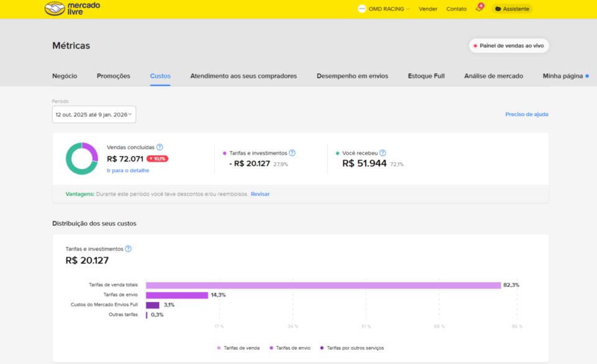Click the Assistente robot icon
The width and height of the screenshot is (597, 364).
tap(497, 9)
